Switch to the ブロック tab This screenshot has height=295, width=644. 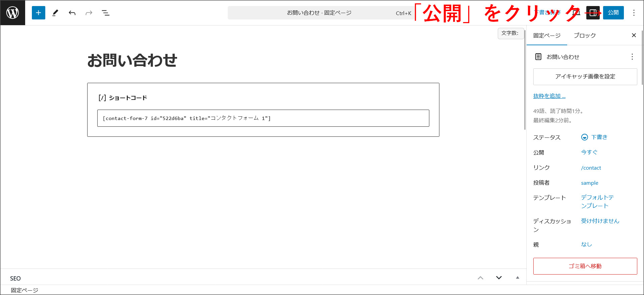585,35
